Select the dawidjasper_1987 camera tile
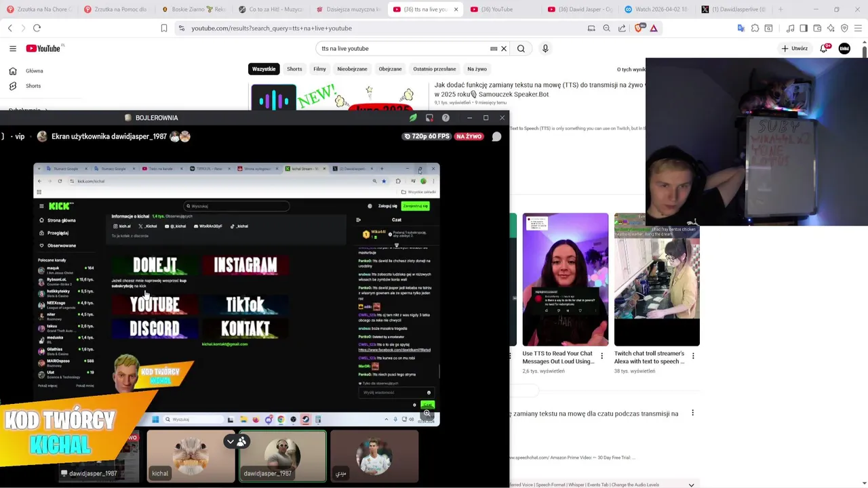 283,456
